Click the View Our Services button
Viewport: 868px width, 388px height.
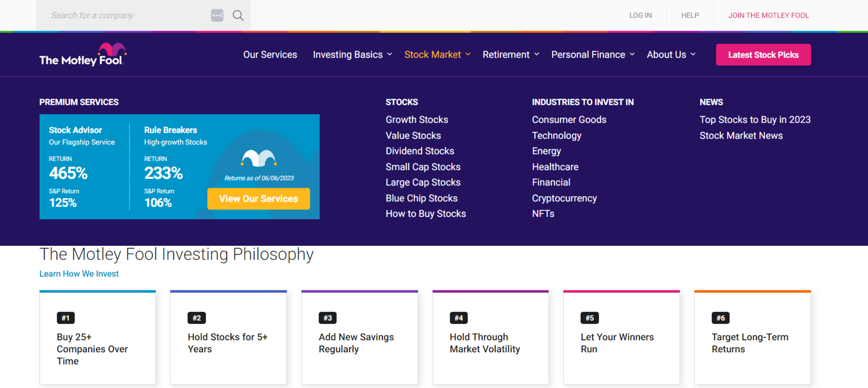click(258, 199)
